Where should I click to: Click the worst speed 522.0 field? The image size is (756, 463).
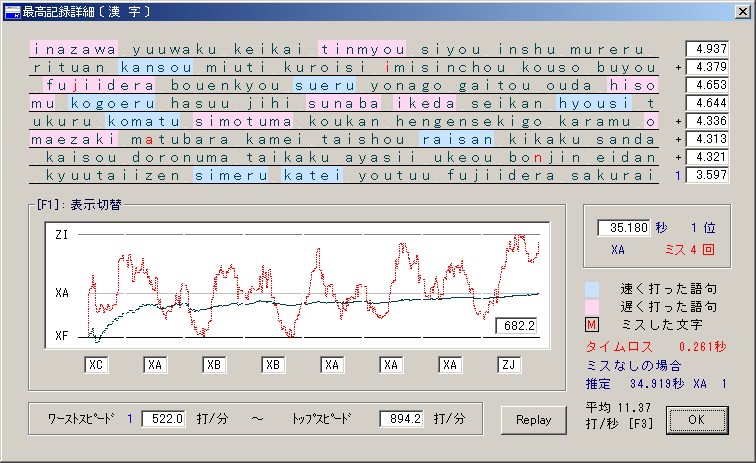coord(163,419)
